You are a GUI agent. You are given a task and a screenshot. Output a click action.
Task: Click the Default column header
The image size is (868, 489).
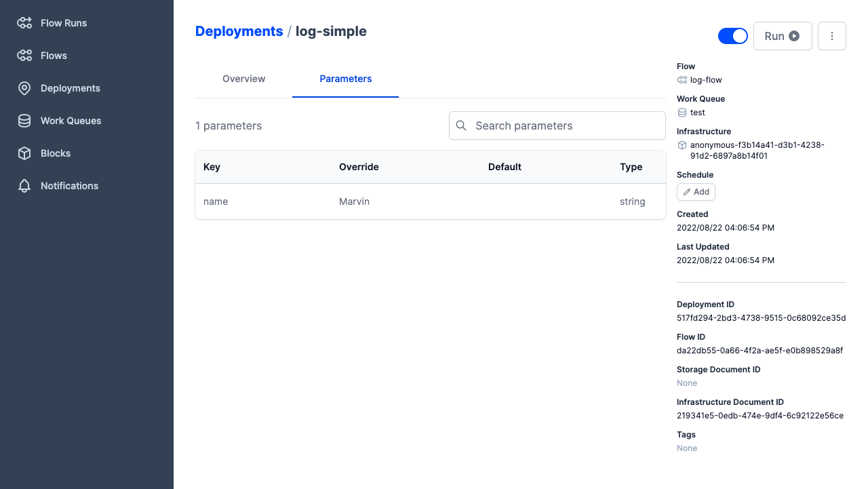[x=505, y=167]
